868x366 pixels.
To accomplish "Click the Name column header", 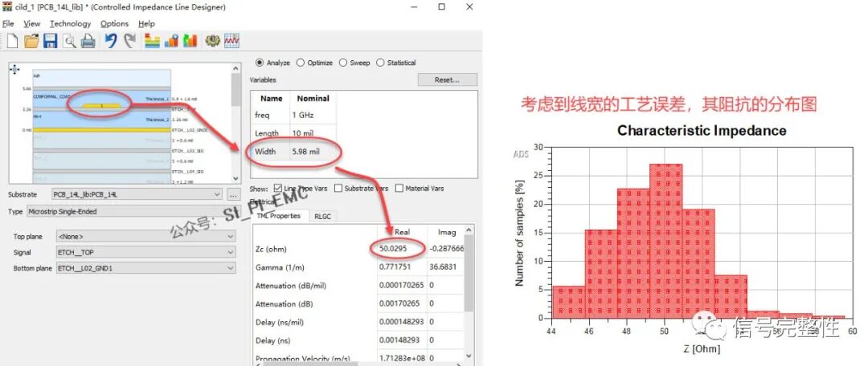I will [x=272, y=99].
